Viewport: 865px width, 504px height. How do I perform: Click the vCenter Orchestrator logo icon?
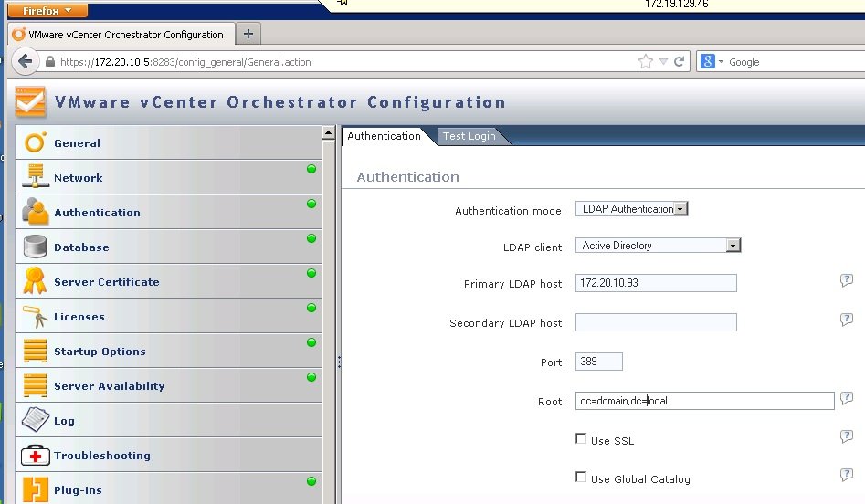click(30, 101)
